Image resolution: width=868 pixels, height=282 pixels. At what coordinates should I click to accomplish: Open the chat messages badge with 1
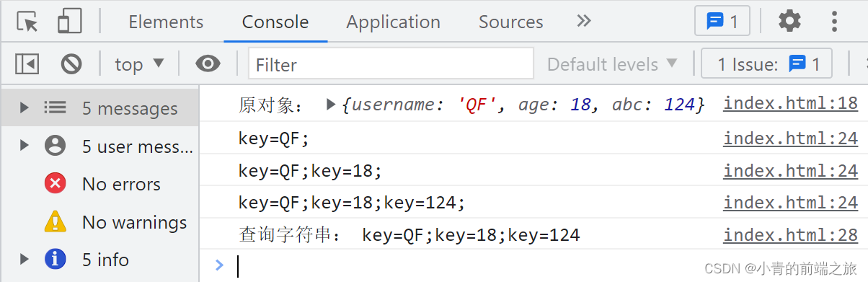point(722,22)
